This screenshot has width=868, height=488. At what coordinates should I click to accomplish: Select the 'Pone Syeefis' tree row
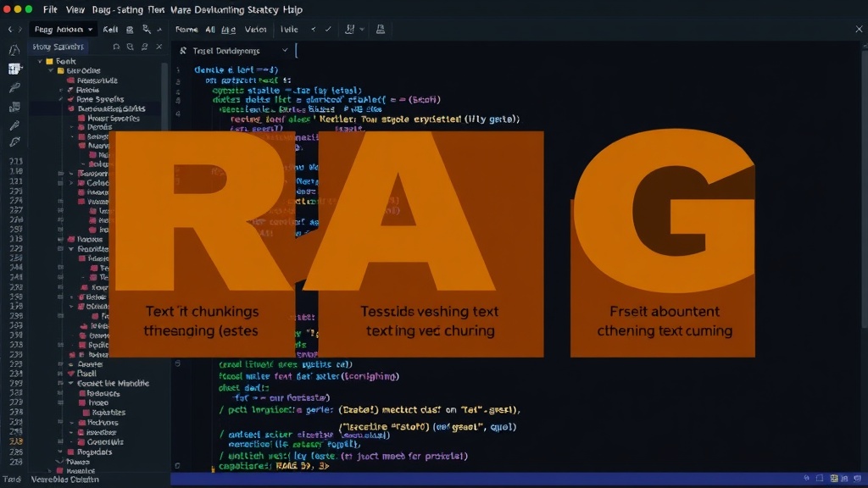point(95,100)
